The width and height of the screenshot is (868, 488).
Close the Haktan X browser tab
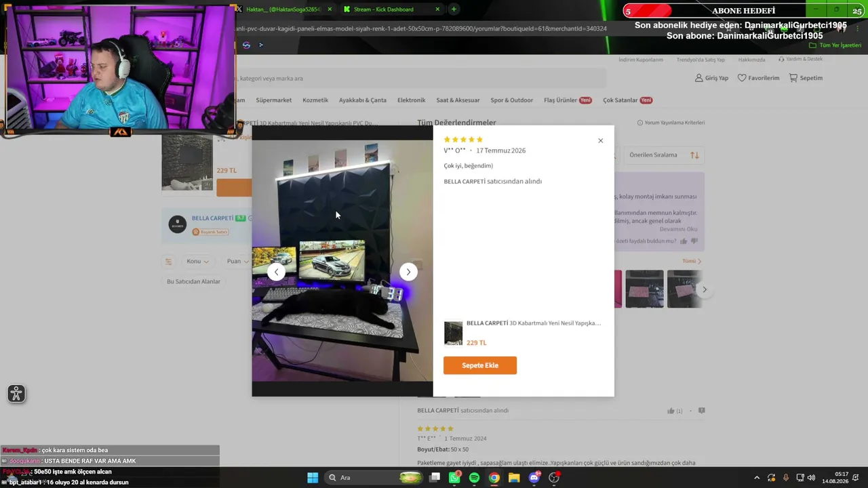pyautogui.click(x=330, y=9)
